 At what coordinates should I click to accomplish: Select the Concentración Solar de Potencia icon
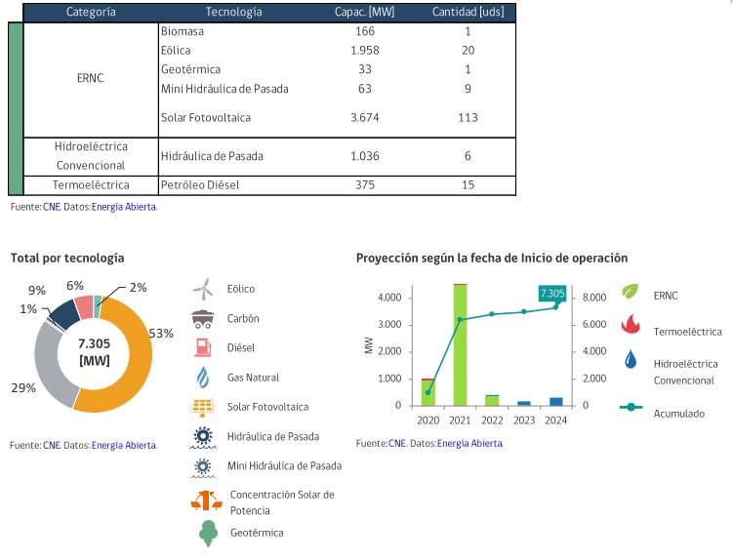click(x=203, y=501)
